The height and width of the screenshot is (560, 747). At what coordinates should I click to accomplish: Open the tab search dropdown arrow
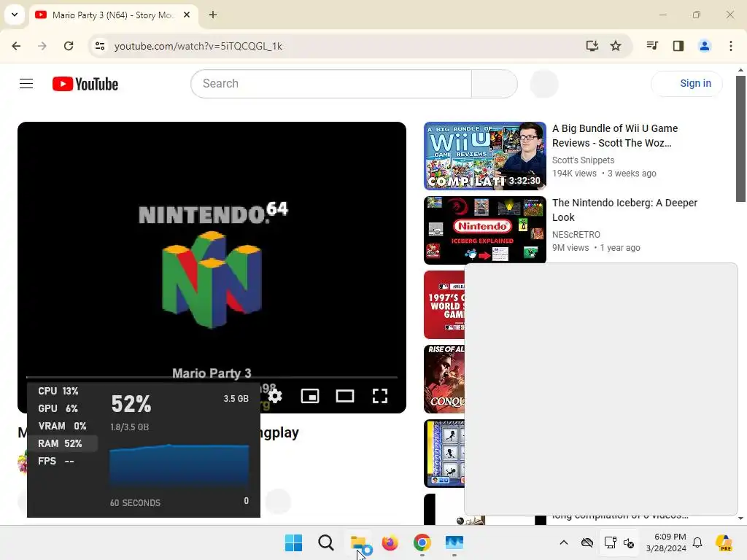(15, 15)
